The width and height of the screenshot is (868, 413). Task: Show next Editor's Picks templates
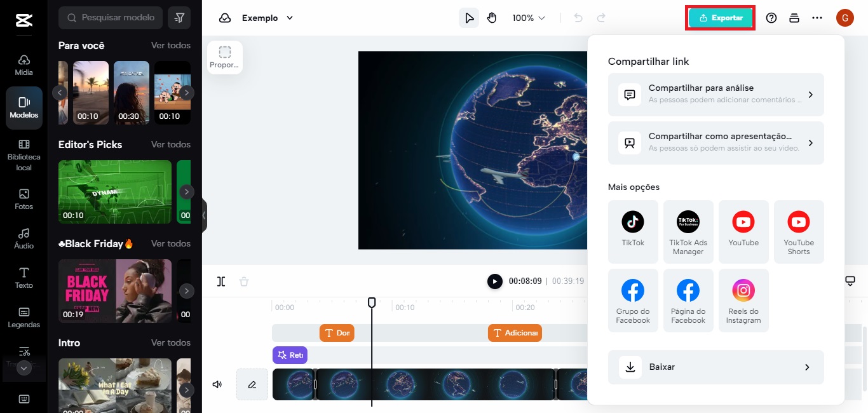click(186, 192)
